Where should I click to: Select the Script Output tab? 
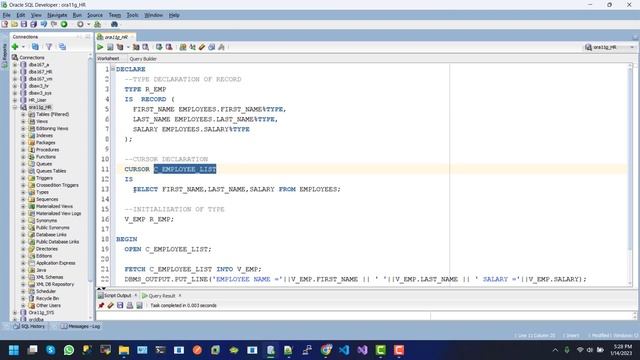click(x=118, y=296)
